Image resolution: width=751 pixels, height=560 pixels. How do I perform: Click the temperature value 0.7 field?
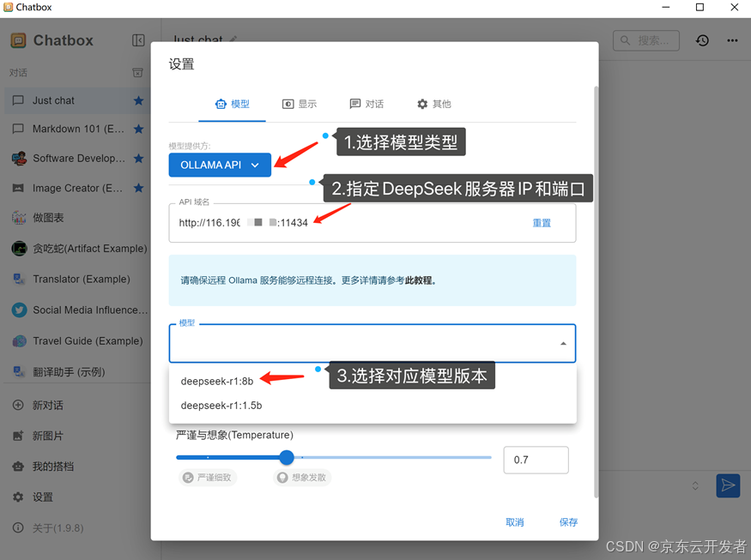[x=536, y=460]
